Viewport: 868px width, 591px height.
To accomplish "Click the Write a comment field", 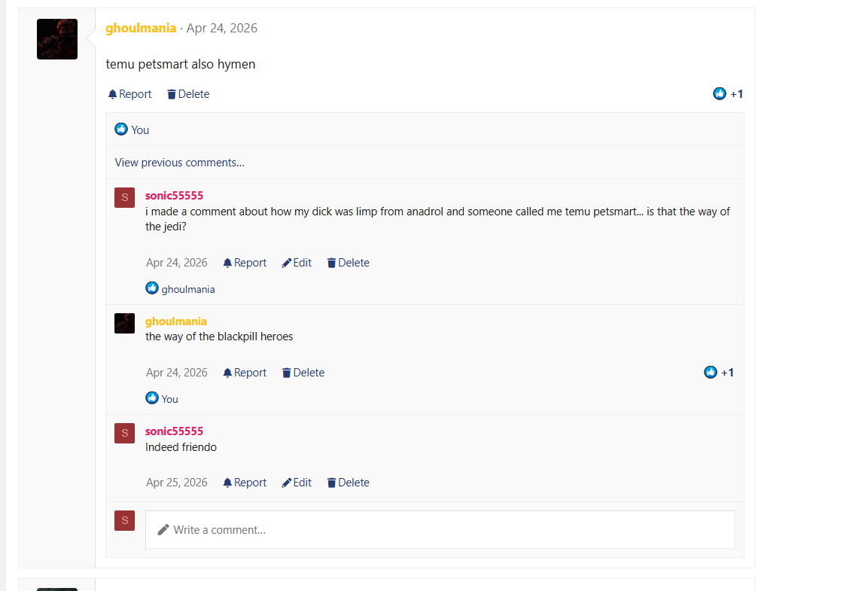I will [x=440, y=529].
